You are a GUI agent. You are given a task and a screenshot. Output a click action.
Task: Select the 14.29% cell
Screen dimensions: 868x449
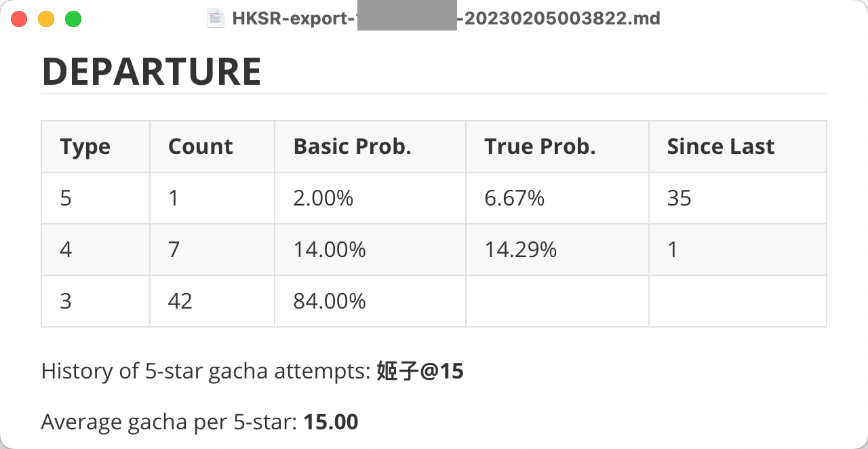pos(557,250)
